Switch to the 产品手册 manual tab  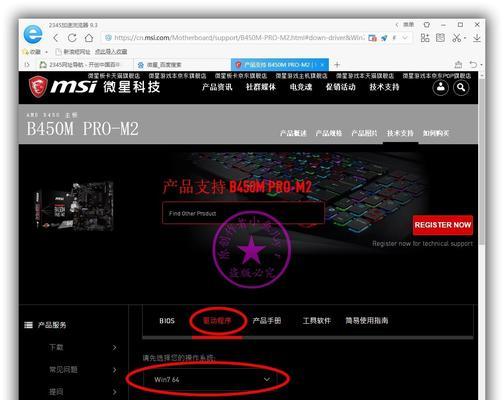tap(267, 321)
